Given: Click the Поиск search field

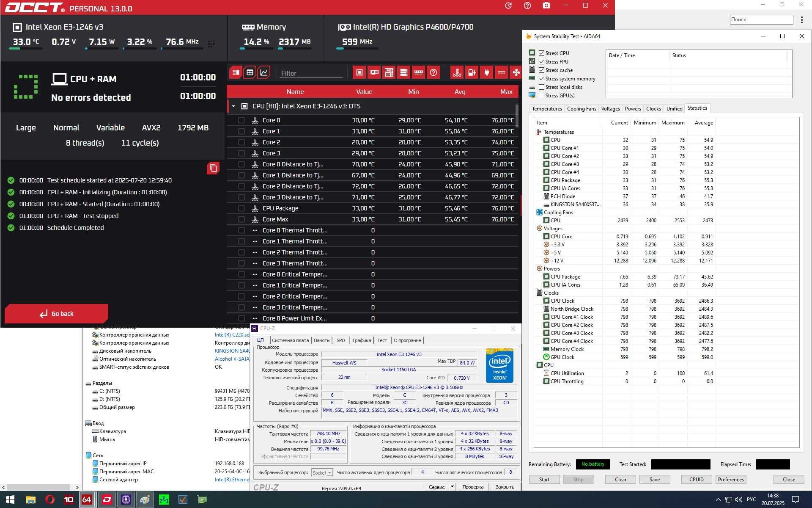Looking at the screenshot, I should 761,19.
